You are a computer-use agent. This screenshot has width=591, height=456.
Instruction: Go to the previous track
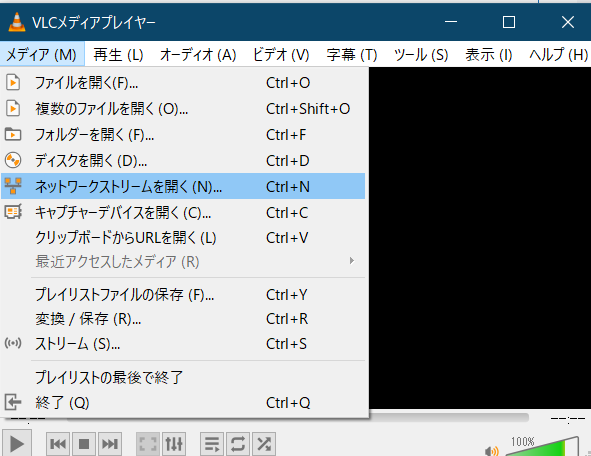point(58,444)
